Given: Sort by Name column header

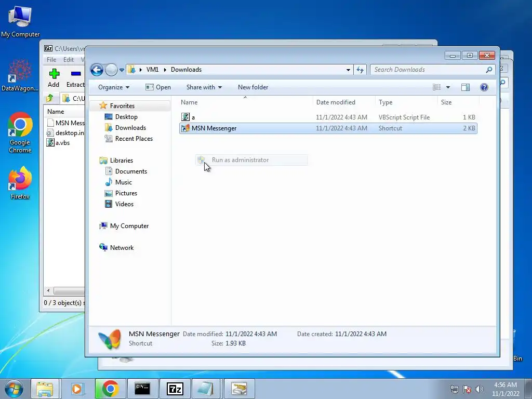Looking at the screenshot, I should 245,102.
